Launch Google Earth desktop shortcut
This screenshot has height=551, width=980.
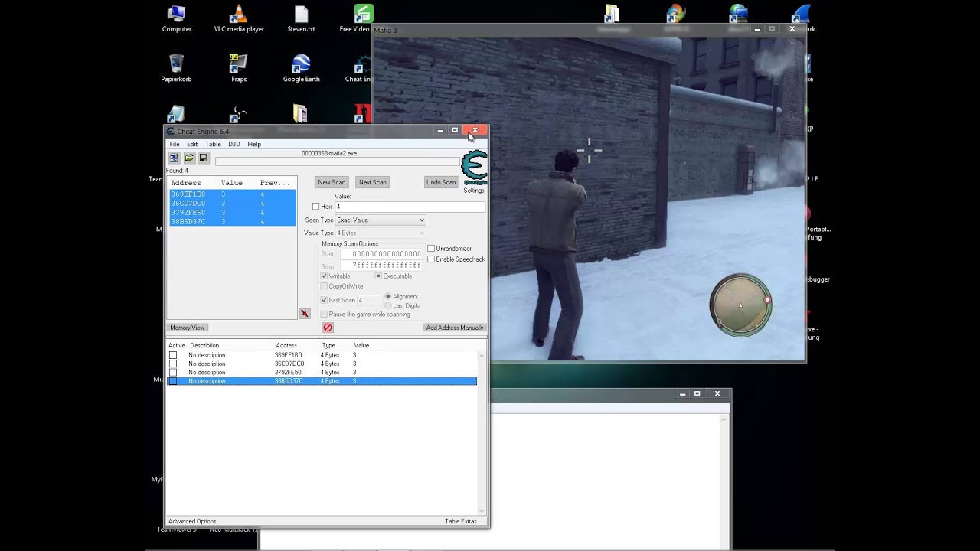click(301, 68)
